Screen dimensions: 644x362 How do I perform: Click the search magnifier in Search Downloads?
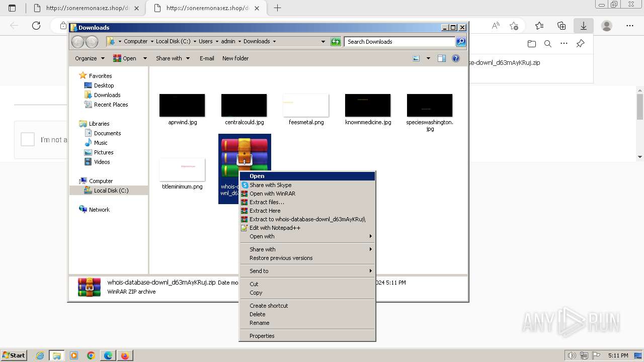click(460, 42)
